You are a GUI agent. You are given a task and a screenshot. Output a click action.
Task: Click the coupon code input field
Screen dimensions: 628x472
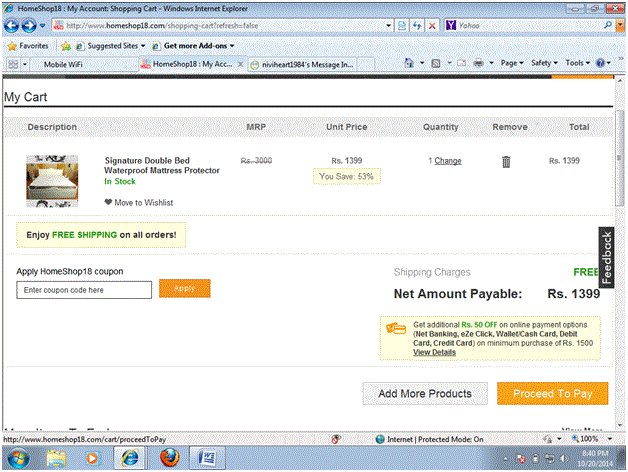tap(84, 289)
